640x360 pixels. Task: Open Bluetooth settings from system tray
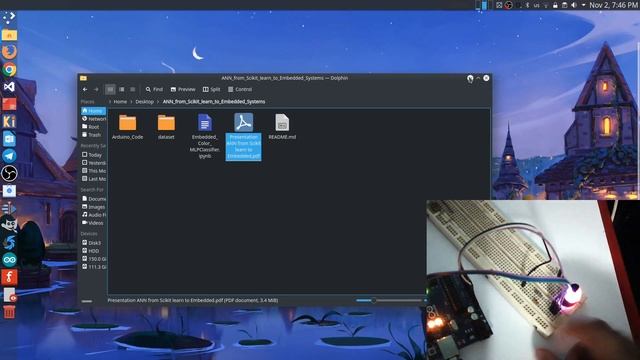527,5
